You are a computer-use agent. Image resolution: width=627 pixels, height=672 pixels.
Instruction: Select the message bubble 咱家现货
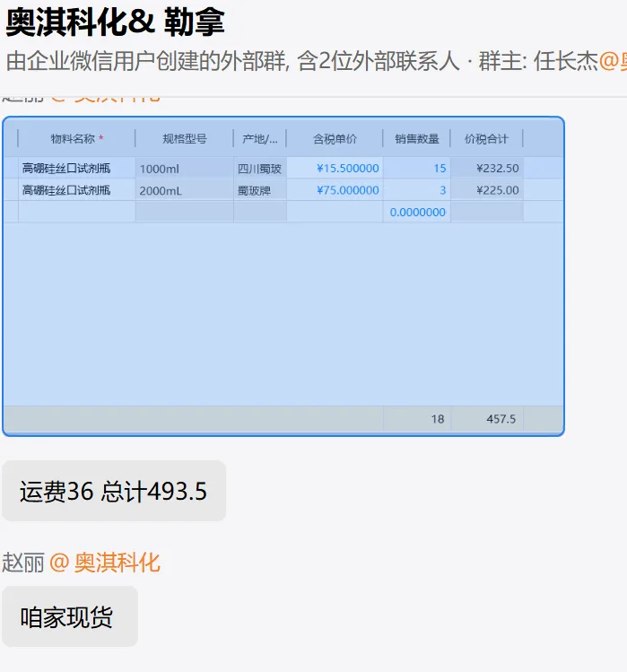coord(70,616)
